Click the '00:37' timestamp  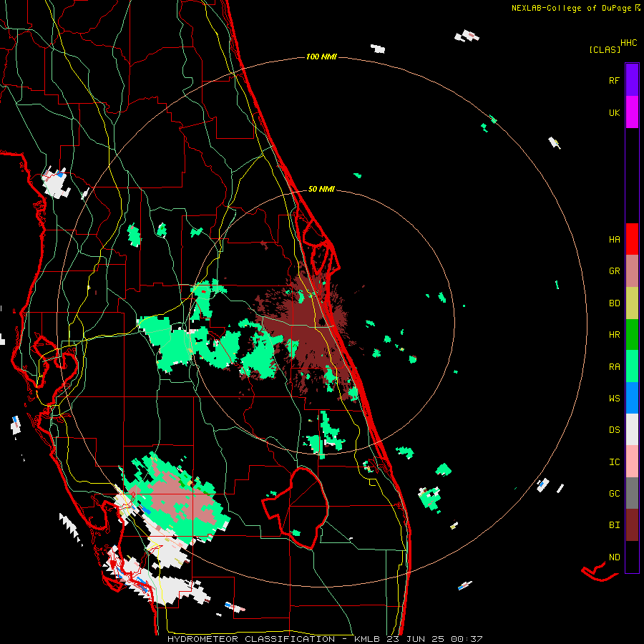coord(466,639)
